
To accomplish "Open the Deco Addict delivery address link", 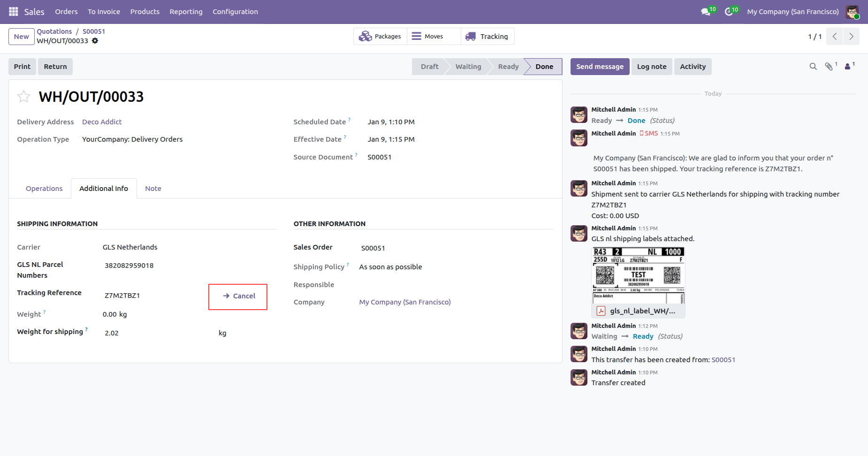I will tap(102, 122).
